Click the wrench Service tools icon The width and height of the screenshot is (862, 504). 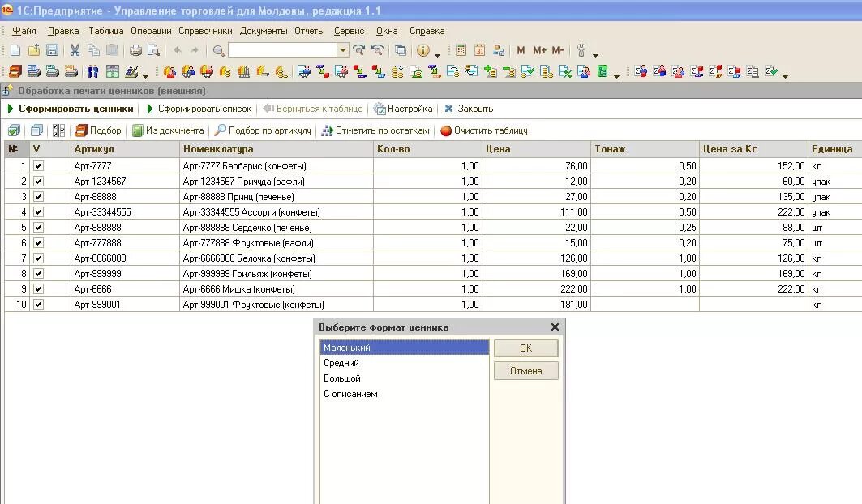click(581, 50)
